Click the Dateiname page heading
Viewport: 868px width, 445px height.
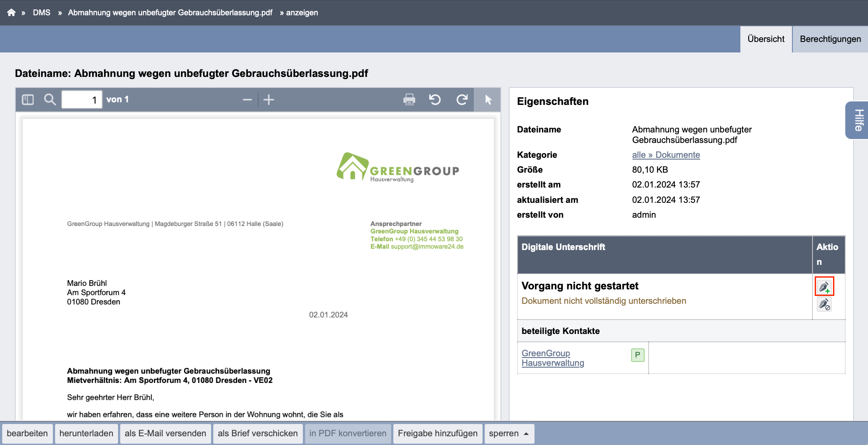[191, 73]
